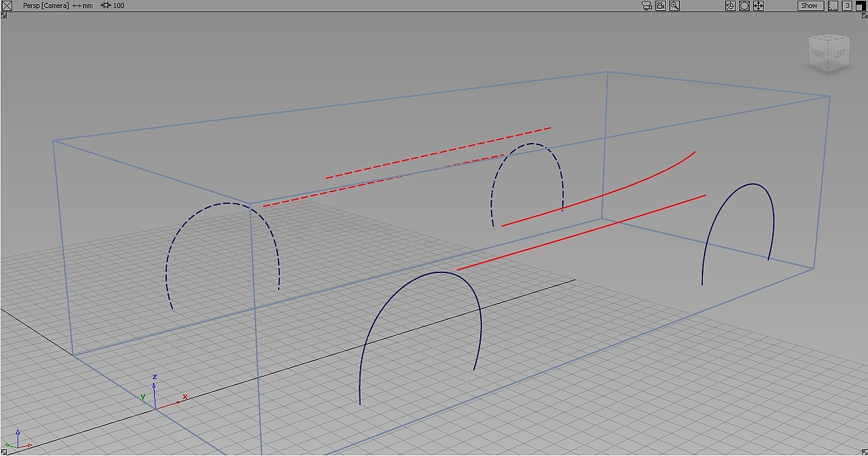Click the green Y axis label
The height and width of the screenshot is (456, 868).
point(143,397)
